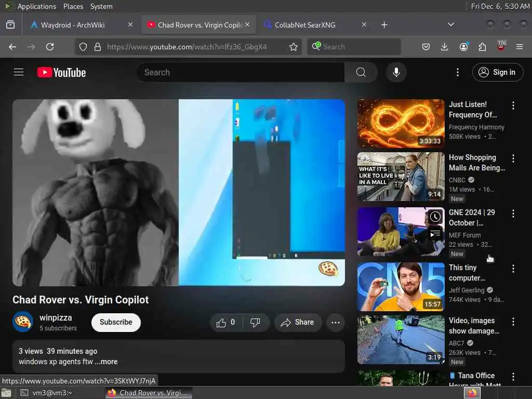Like the video with the thumbs up
532x399 pixels.
coord(226,322)
